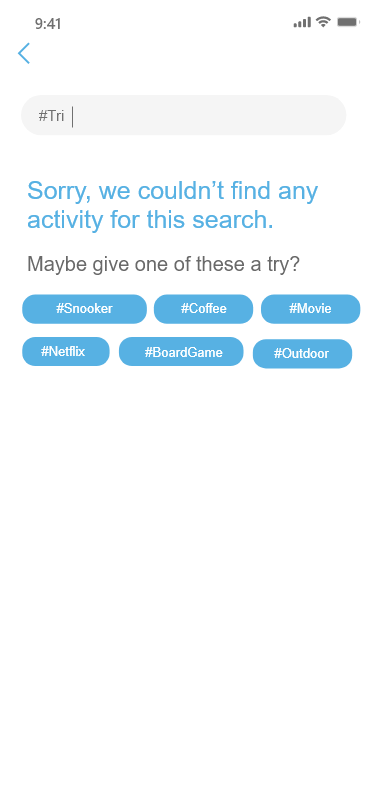Tap the cellular signal strength icon
Screen dimensions: 375x811
coord(302,22)
